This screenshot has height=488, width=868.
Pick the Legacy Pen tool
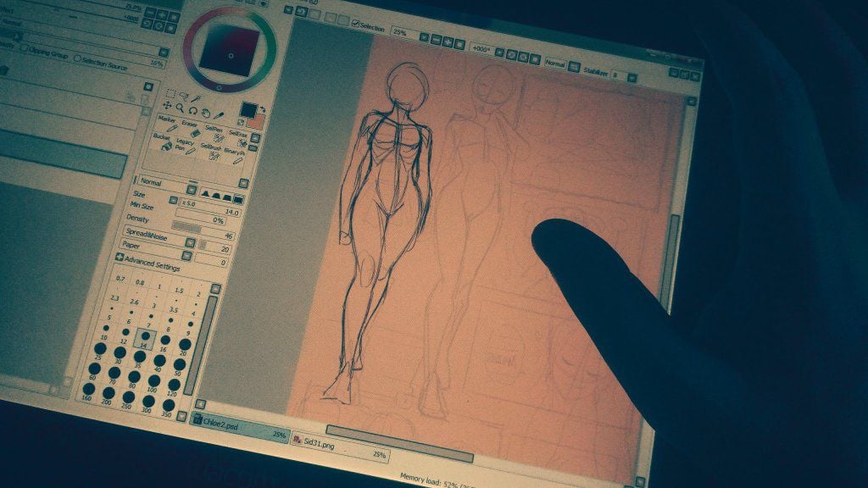point(189,152)
